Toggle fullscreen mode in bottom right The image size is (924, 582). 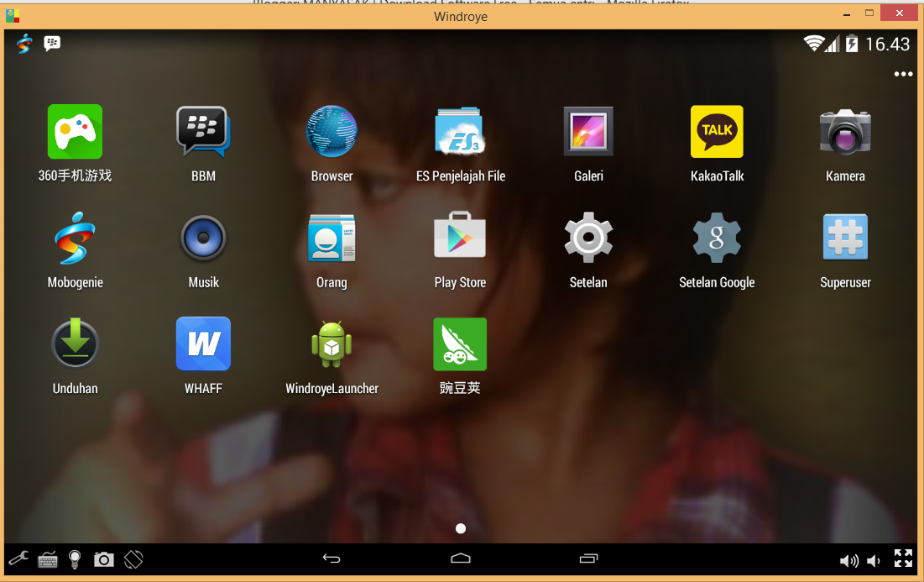coord(903,558)
